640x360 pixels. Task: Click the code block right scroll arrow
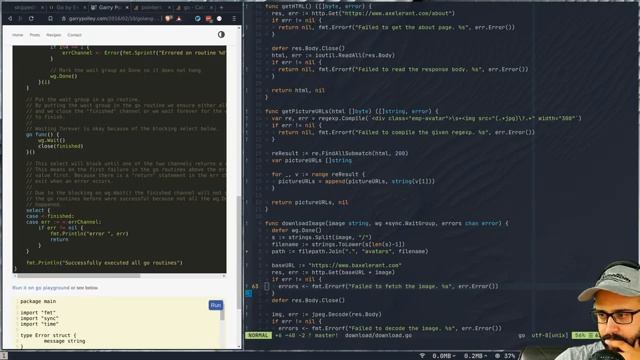click(224, 276)
